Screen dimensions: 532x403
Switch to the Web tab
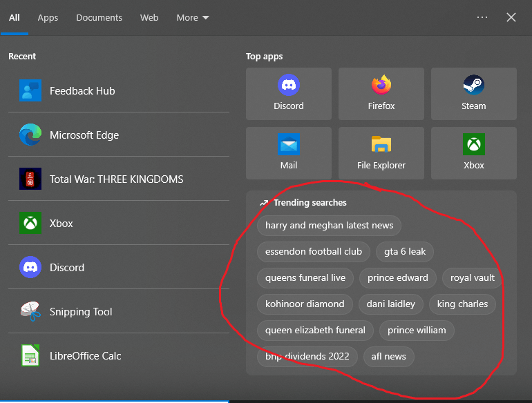pyautogui.click(x=149, y=18)
